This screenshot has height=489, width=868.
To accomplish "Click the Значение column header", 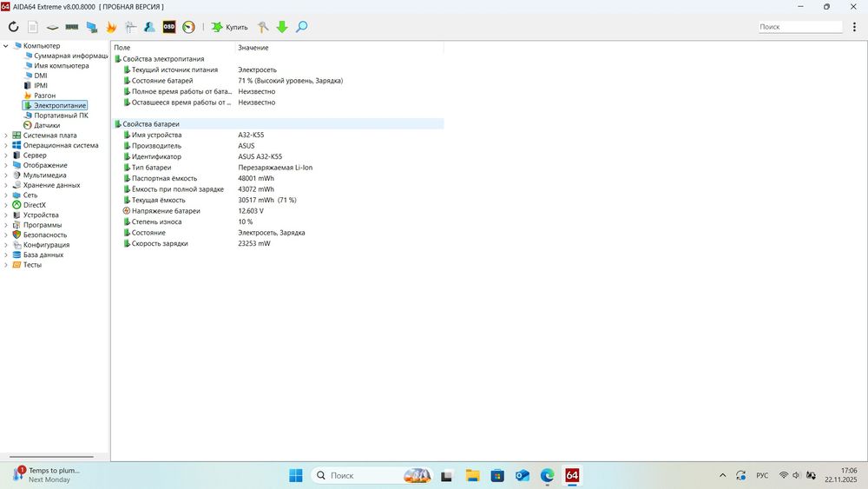I will [x=339, y=48].
